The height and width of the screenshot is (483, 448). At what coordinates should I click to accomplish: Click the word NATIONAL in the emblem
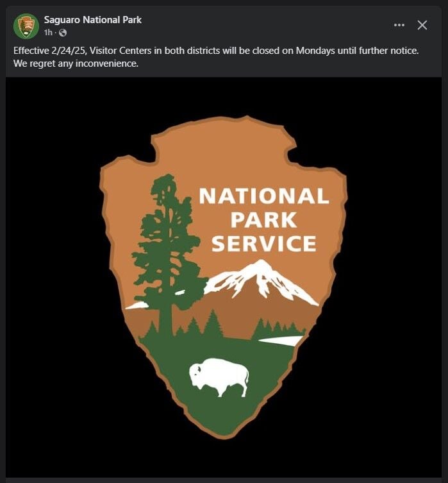click(264, 196)
